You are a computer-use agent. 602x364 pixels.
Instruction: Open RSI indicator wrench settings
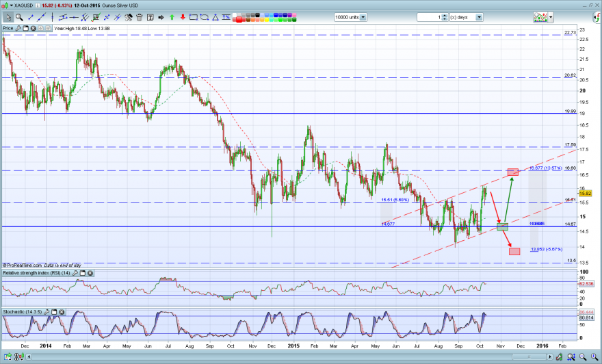tap(75, 273)
